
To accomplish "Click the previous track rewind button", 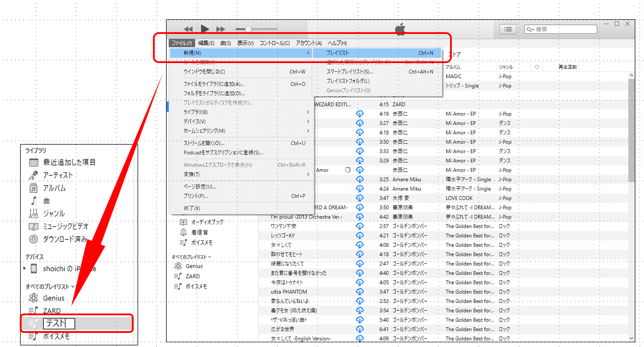I will coord(189,29).
